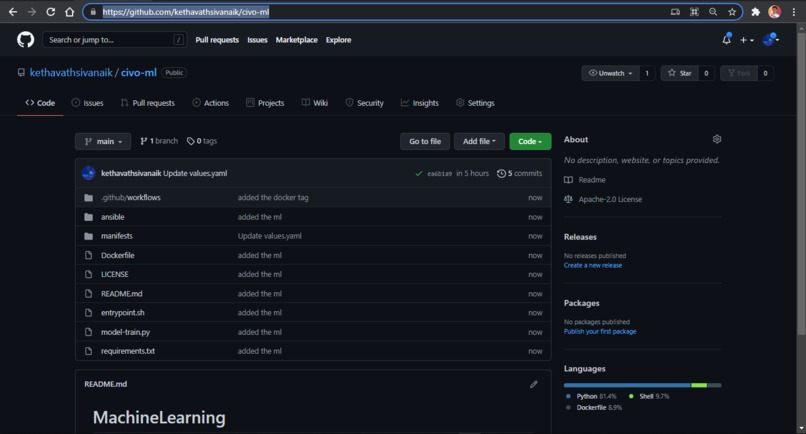
Task: Open the README.md file in list
Action: coord(121,294)
